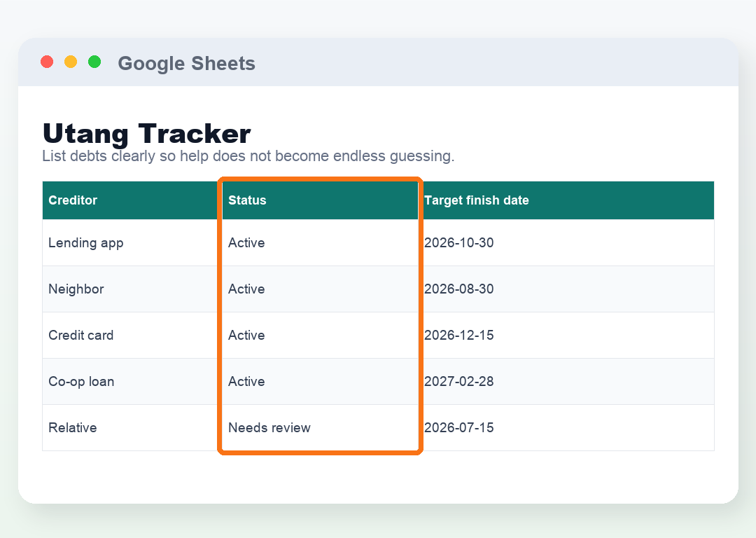Viewport: 756px width, 538px height.
Task: Select the Active status for Neighbor
Action: point(320,289)
